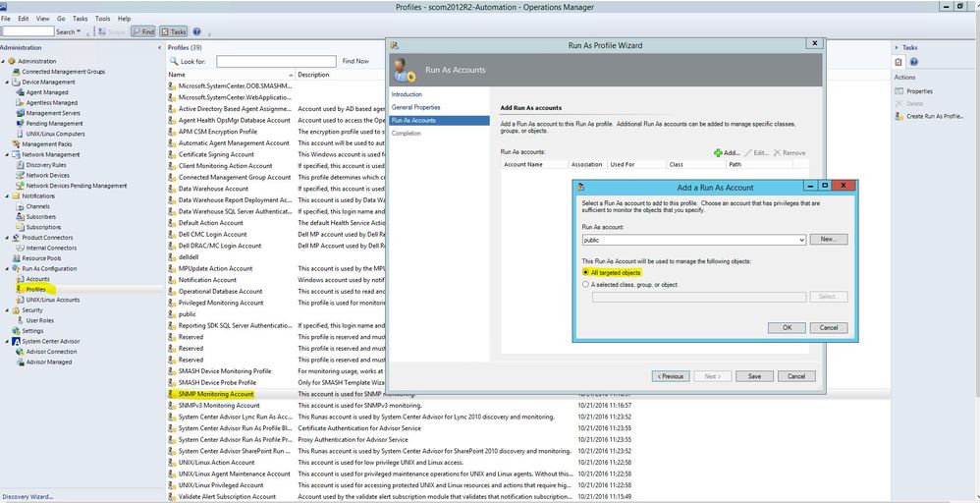Click Cancel button in Run As Profile Wizard
Image resolution: width=980 pixels, height=503 pixels.
[x=796, y=376]
